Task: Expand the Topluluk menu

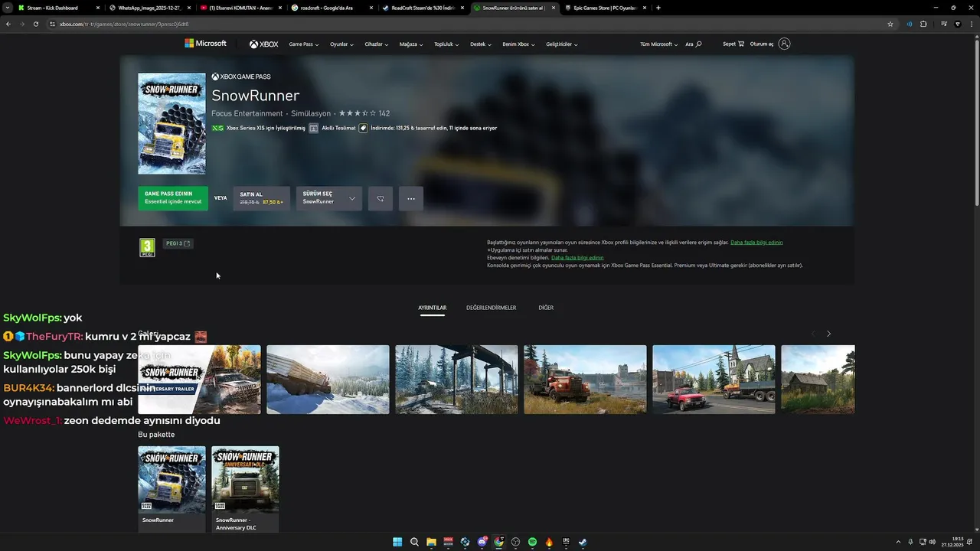Action: pyautogui.click(x=446, y=44)
